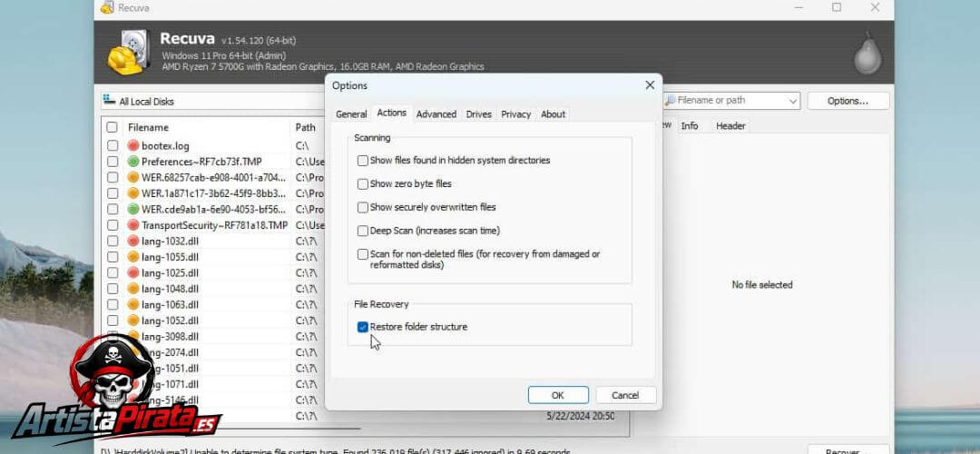Tick the select-all checkbox in Filename header
The image size is (980, 454).
click(112, 127)
